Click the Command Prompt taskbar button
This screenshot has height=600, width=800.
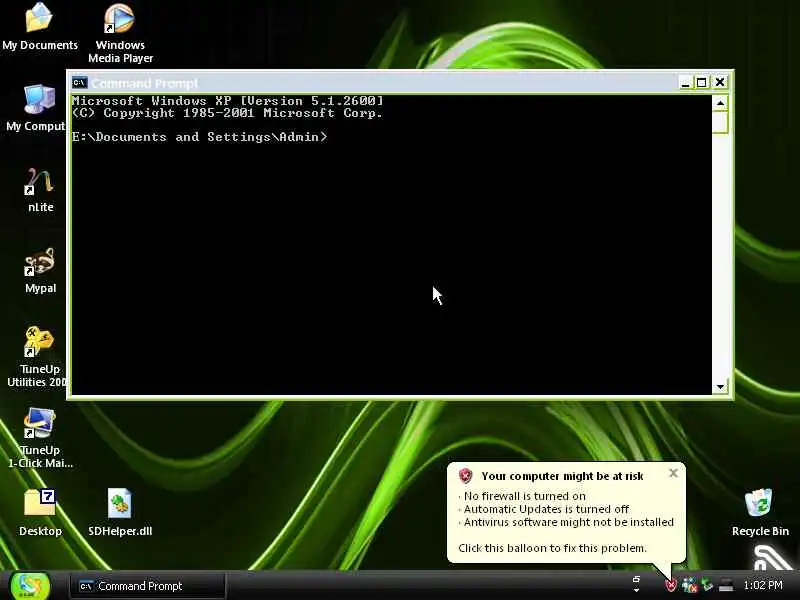(x=148, y=586)
